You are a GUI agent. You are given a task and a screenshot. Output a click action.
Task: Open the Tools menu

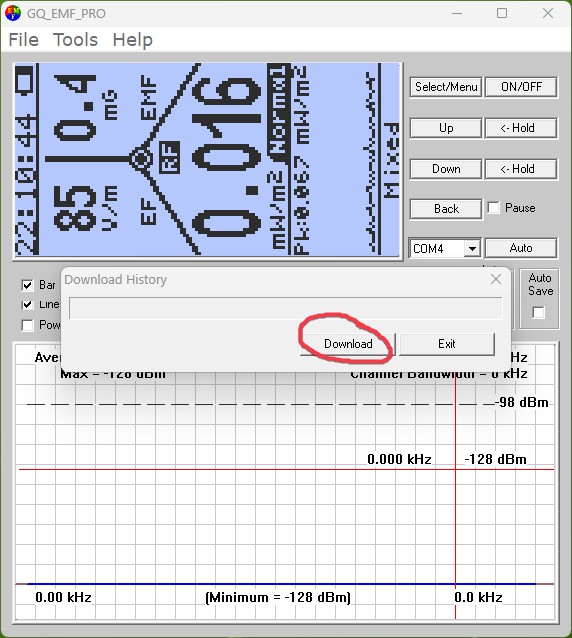[x=75, y=40]
